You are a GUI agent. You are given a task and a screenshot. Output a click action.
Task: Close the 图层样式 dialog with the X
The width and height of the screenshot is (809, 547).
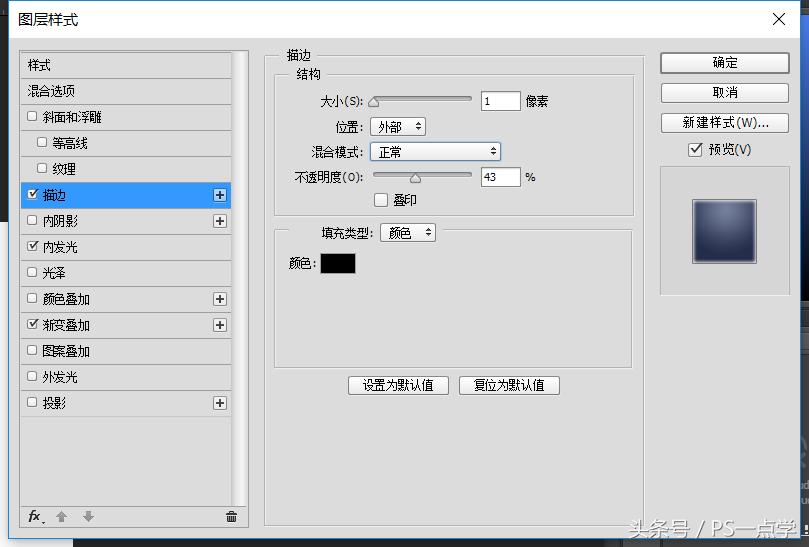(x=779, y=20)
